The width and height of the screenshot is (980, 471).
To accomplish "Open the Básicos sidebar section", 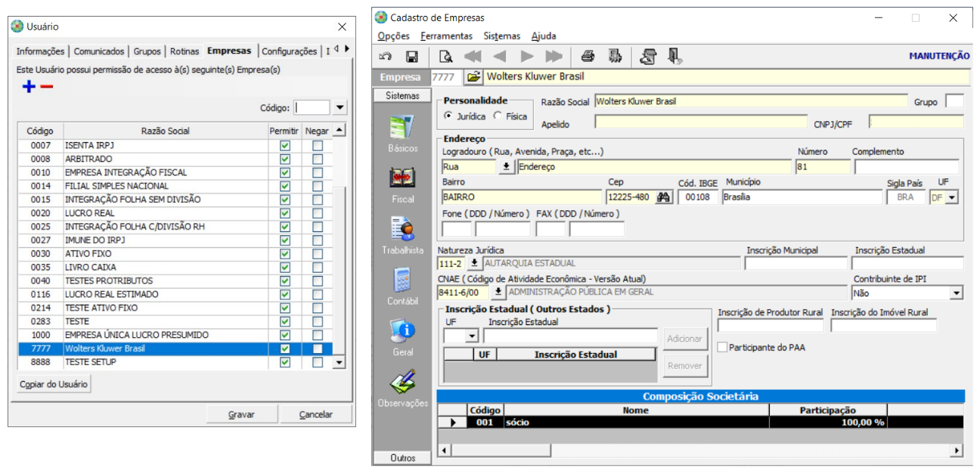I will coord(403,133).
